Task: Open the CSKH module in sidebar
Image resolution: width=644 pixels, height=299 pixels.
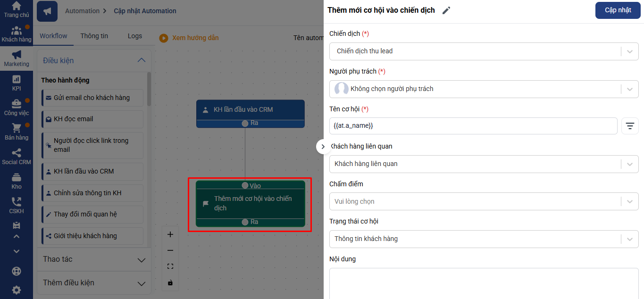Action: coord(17,205)
